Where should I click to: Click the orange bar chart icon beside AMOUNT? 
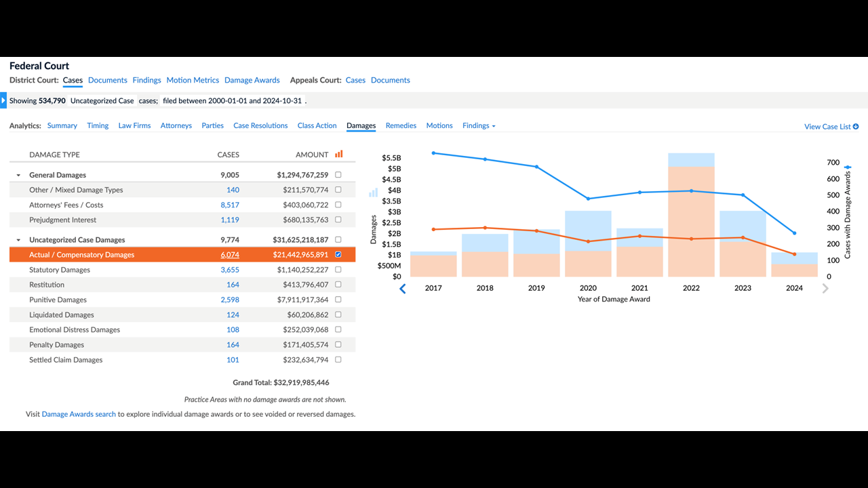(338, 155)
